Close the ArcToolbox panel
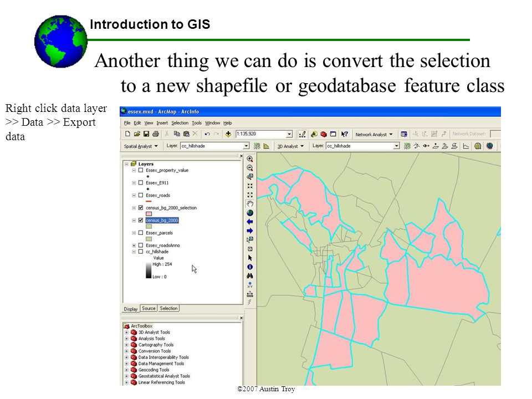The width and height of the screenshot is (532, 399). pyautogui.click(x=241, y=318)
